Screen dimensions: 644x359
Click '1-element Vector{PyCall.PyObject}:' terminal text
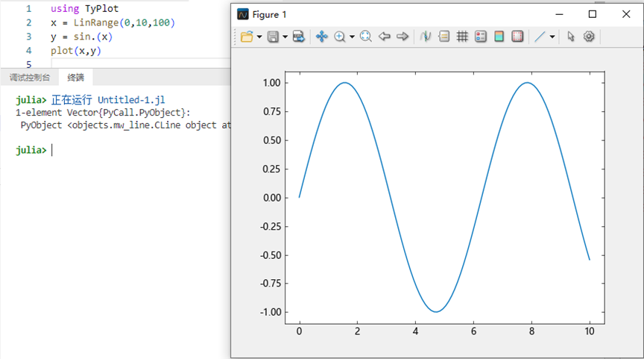[x=103, y=113]
